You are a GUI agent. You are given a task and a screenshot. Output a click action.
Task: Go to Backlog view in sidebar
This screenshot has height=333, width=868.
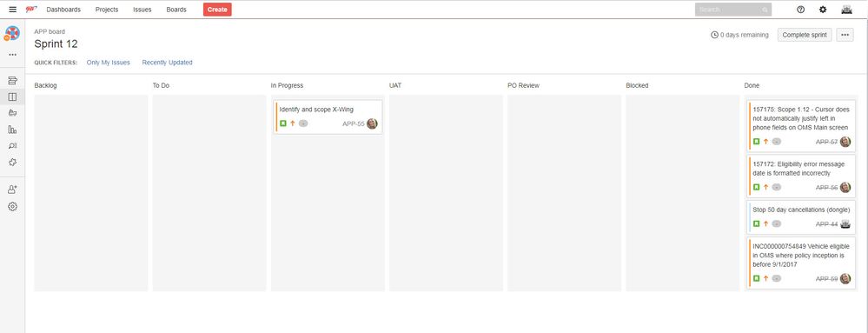pyautogui.click(x=12, y=80)
